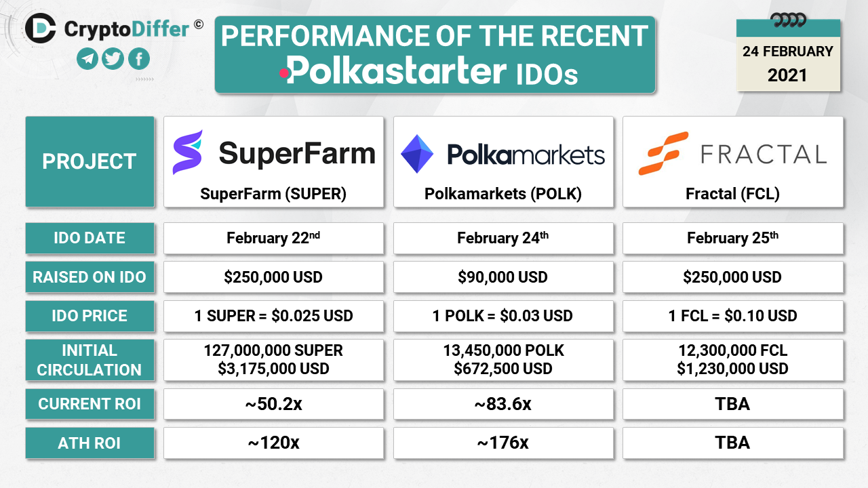Viewport: 868px width, 488px height.
Task: Click the Polkastarter title banner
Action: tap(435, 54)
